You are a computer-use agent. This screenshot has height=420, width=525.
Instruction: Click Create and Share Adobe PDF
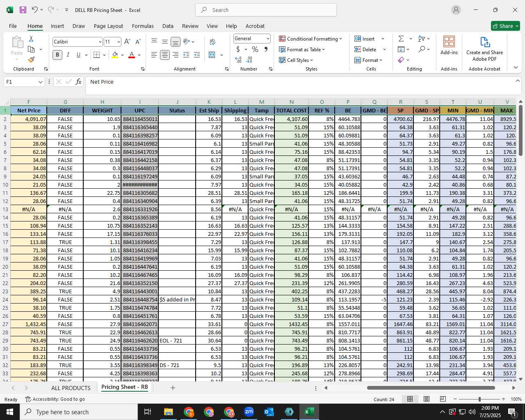point(484,49)
